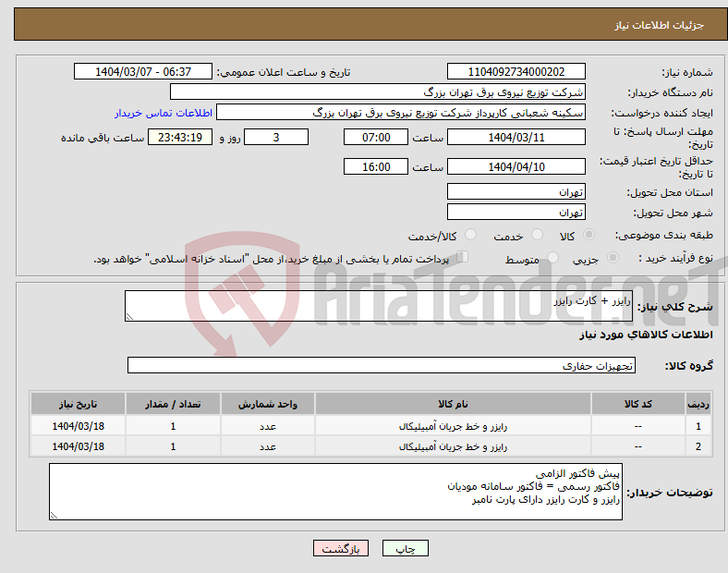Click the validity time field 16:00
This screenshot has width=728, height=573.
tap(376, 166)
